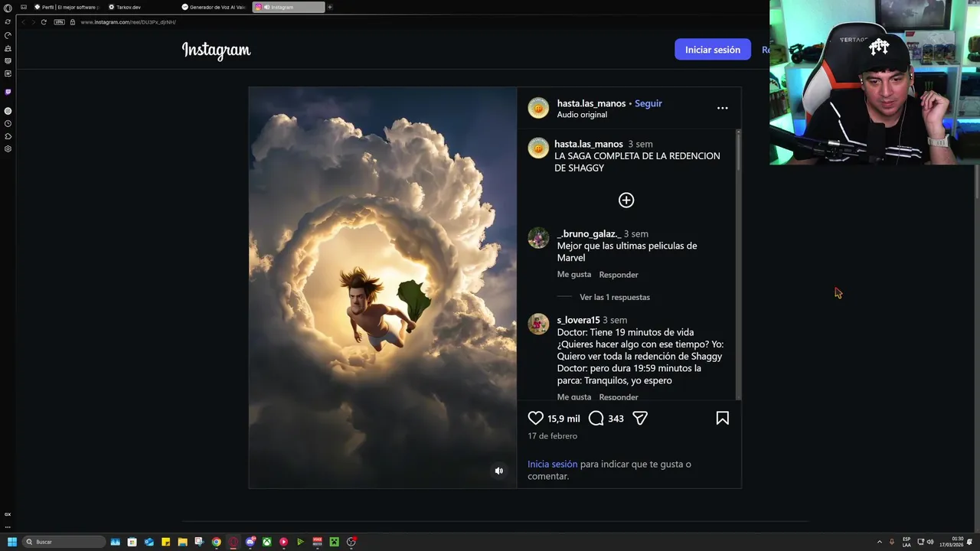Click the '17 de febrero' post date

[x=552, y=436]
